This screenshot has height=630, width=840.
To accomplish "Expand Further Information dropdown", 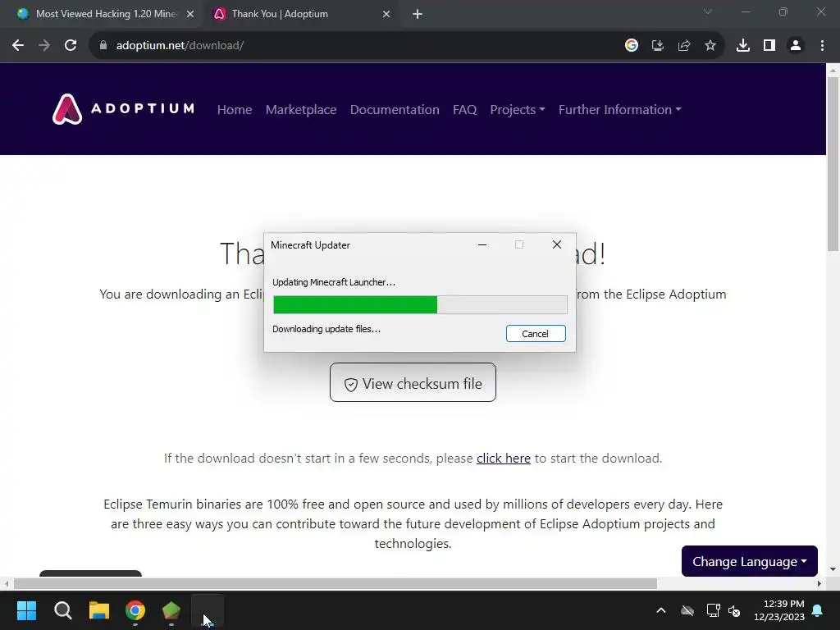I will pyautogui.click(x=620, y=109).
